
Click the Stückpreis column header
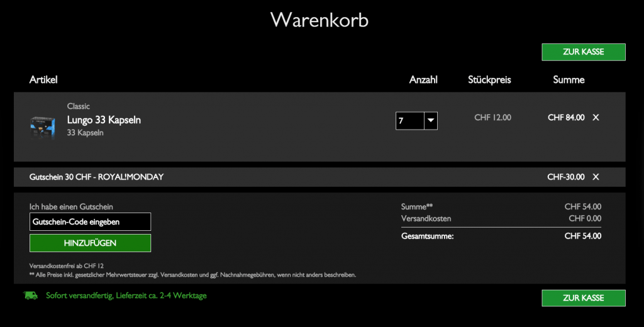tap(489, 80)
